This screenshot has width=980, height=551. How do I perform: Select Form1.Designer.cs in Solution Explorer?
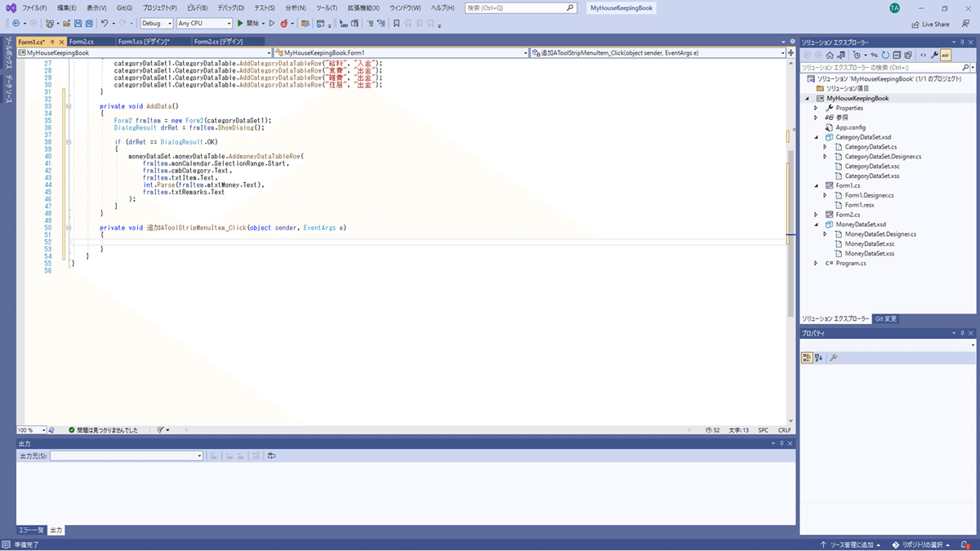point(869,195)
